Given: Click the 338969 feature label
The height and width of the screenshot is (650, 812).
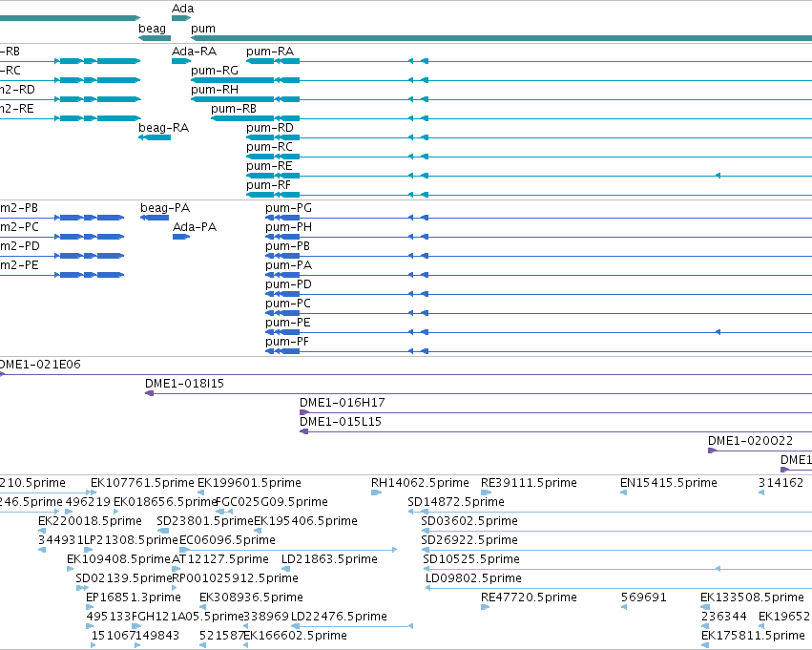Looking at the screenshot, I should pos(265,618).
